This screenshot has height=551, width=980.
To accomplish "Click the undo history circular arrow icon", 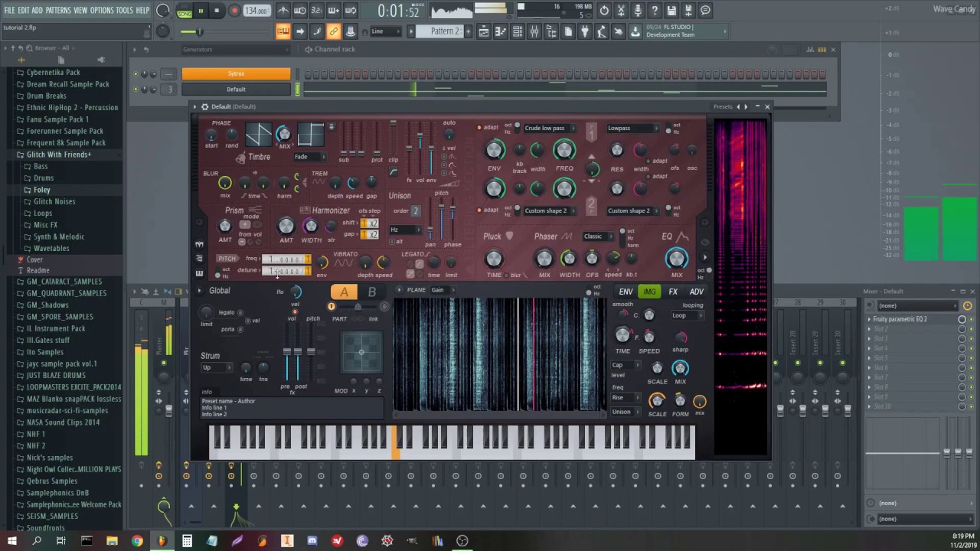I will click(604, 11).
